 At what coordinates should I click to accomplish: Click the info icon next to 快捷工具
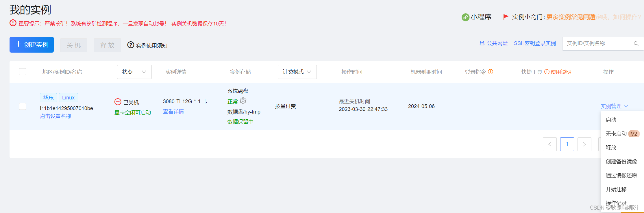547,72
